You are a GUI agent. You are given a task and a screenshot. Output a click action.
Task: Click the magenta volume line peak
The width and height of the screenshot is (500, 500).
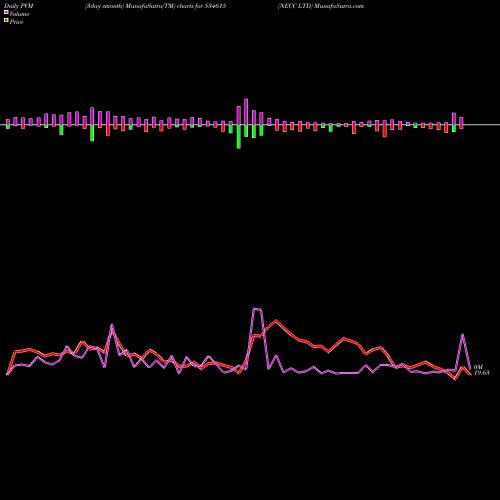[x=257, y=309]
